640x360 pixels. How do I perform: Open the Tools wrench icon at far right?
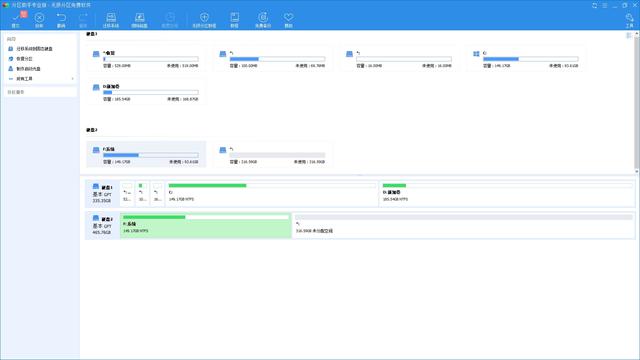[629, 19]
